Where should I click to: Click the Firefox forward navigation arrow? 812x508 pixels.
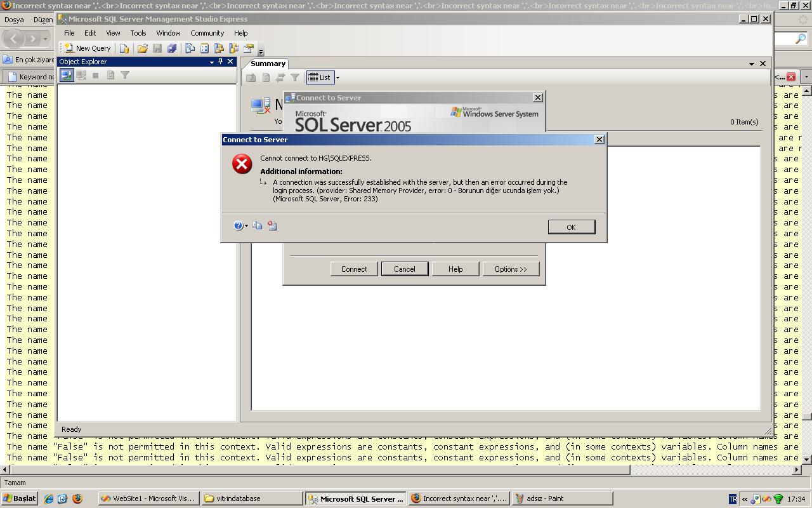[34, 39]
